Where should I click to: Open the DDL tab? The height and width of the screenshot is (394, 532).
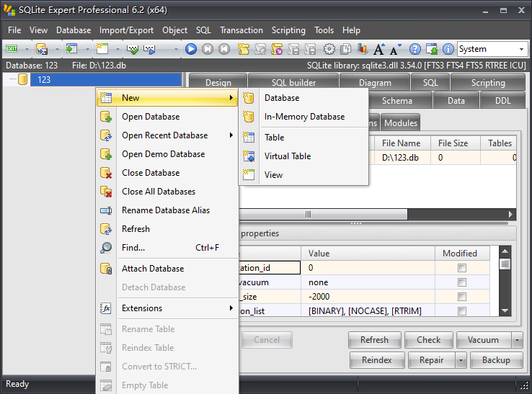pyautogui.click(x=503, y=101)
